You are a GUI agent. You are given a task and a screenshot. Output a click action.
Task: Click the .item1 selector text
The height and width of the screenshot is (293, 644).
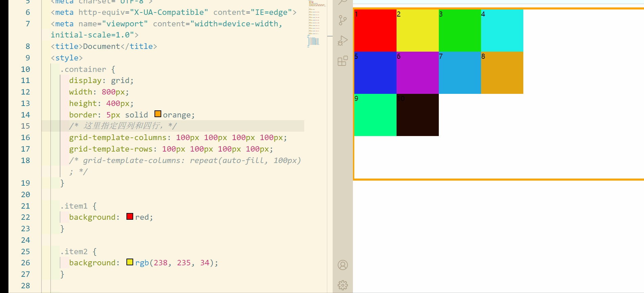pos(74,206)
